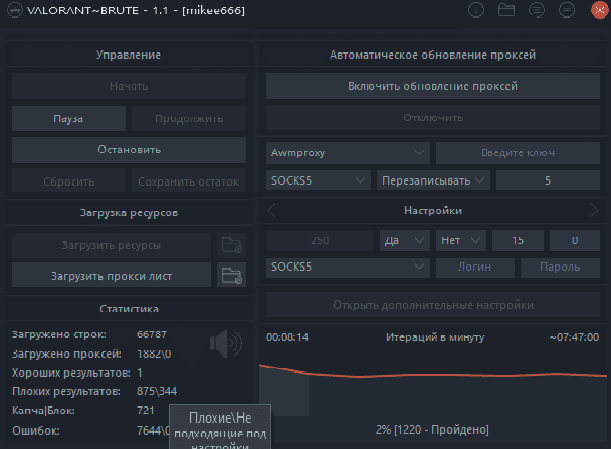Screen dimensions: 611x449
Task: Click the app logo in title bar
Action: (14, 10)
